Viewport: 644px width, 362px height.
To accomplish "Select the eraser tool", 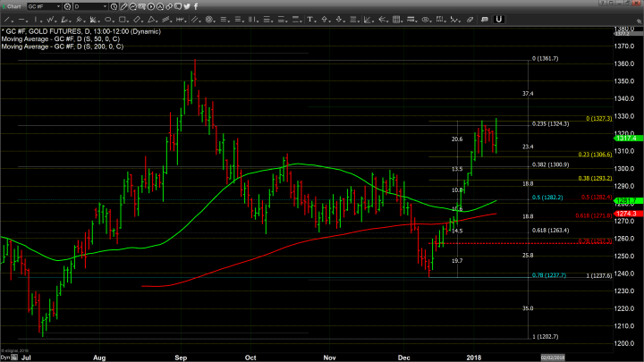I will [x=470, y=20].
